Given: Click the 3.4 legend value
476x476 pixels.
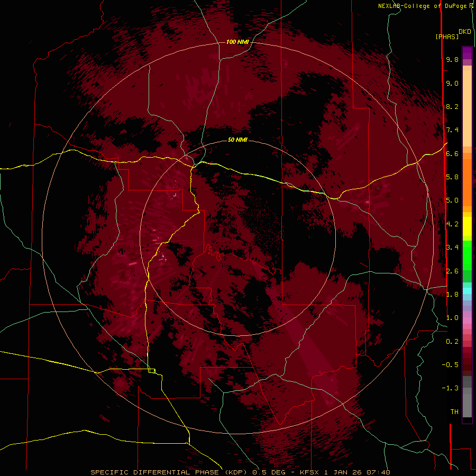Looking at the screenshot, I should tap(452, 248).
